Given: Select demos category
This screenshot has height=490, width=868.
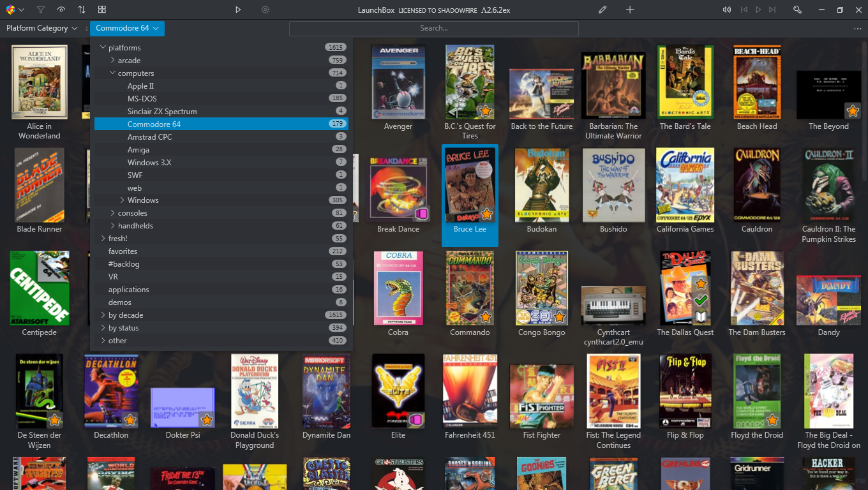Looking at the screenshot, I should (221, 302).
